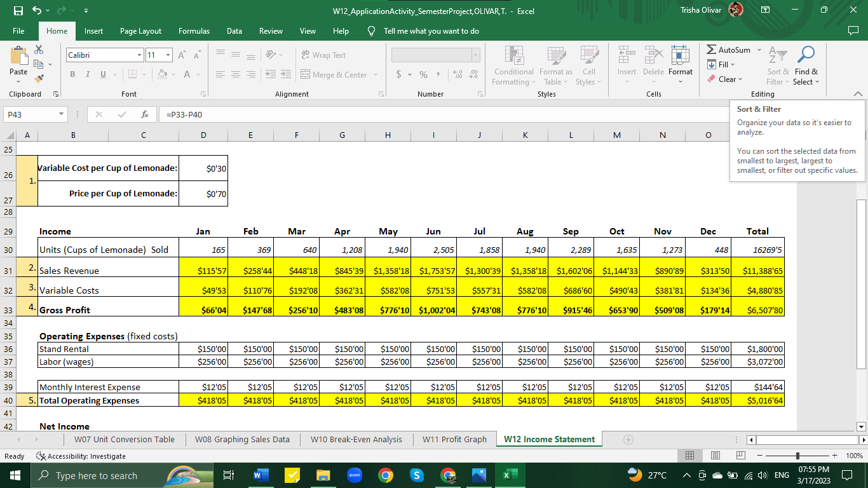Click the Decrease Decimal icon
This screenshot has width=868, height=488.
click(472, 75)
